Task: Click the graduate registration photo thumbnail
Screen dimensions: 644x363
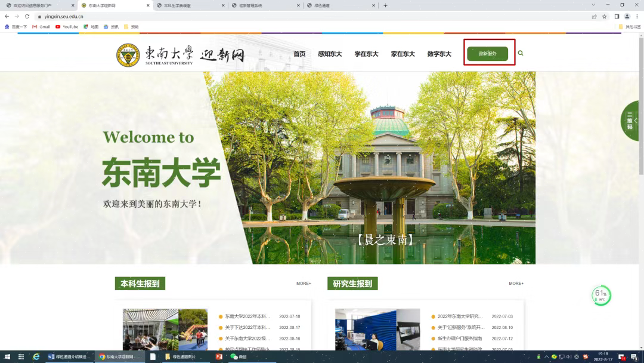Action: 377,330
